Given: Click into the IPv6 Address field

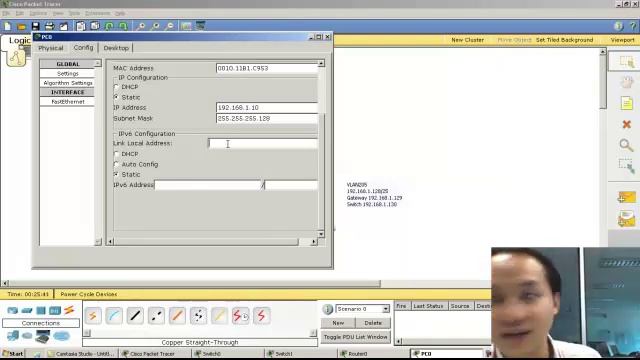Looking at the screenshot, I should pyautogui.click(x=208, y=185).
